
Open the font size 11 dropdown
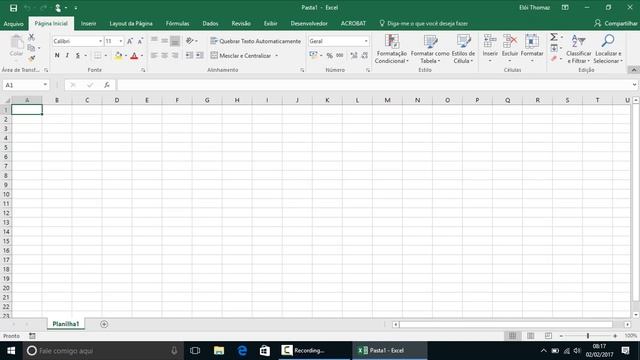[x=120, y=41]
